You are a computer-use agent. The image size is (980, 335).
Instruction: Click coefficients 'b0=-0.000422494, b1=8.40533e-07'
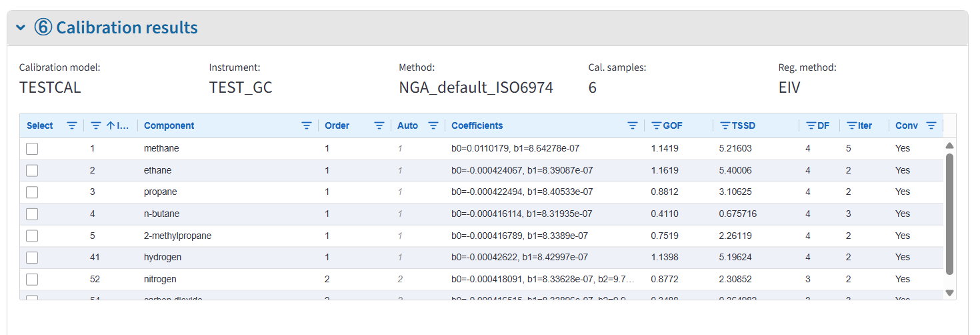pos(522,192)
